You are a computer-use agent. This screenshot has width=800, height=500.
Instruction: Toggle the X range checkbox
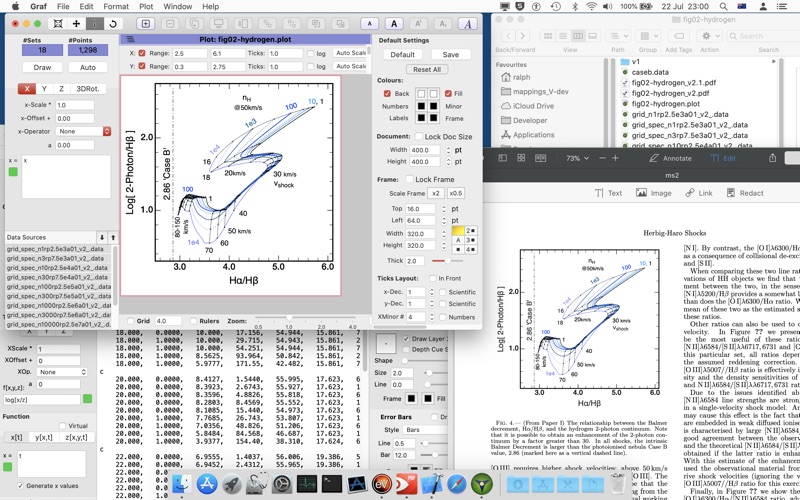pos(142,52)
